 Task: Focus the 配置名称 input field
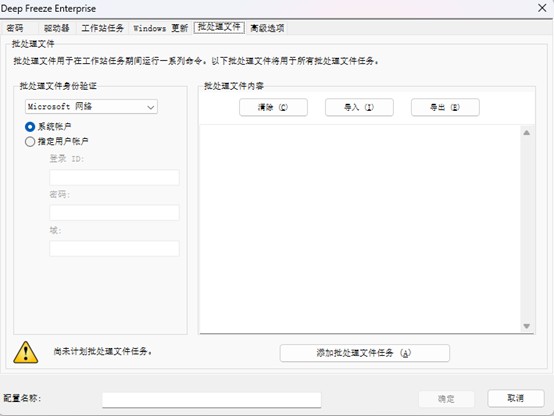tap(212, 400)
